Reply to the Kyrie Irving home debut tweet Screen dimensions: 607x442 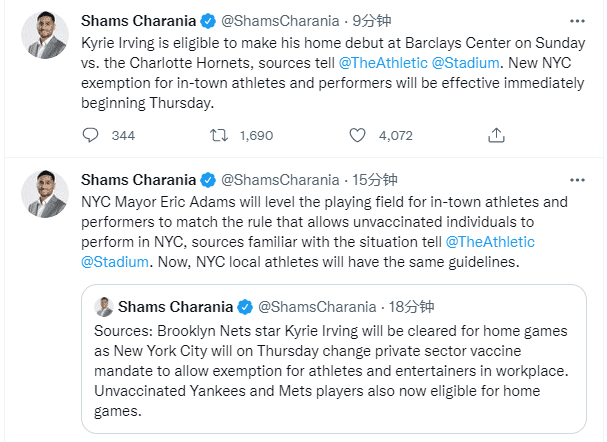[90, 135]
